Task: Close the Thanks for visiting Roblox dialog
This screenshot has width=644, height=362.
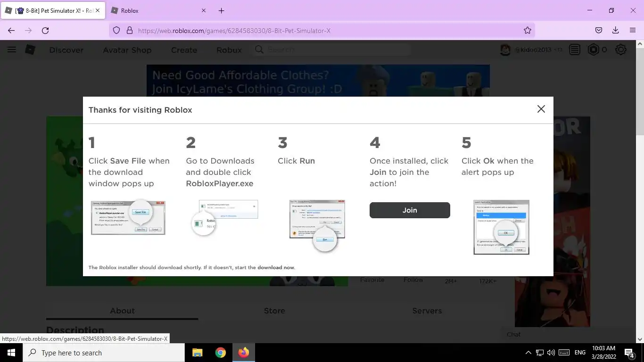Action: pyautogui.click(x=541, y=109)
